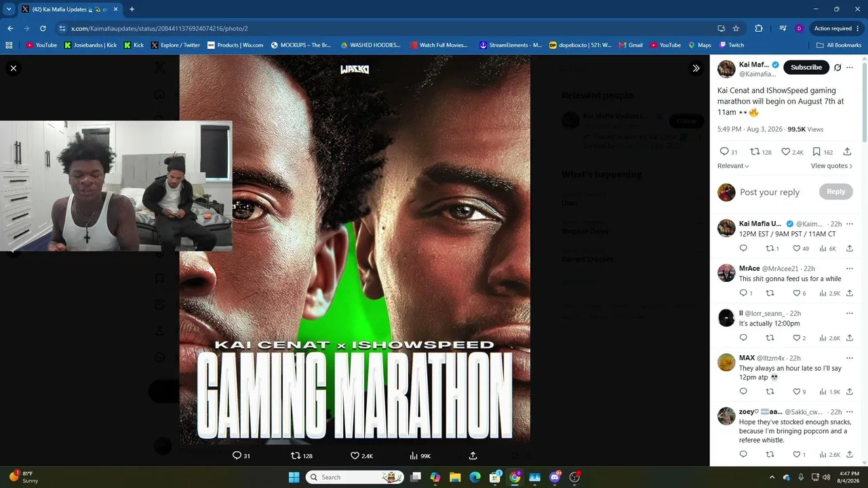Open Josiebandss | Kick bookmark
This screenshot has width=868, height=488.
tap(91, 45)
